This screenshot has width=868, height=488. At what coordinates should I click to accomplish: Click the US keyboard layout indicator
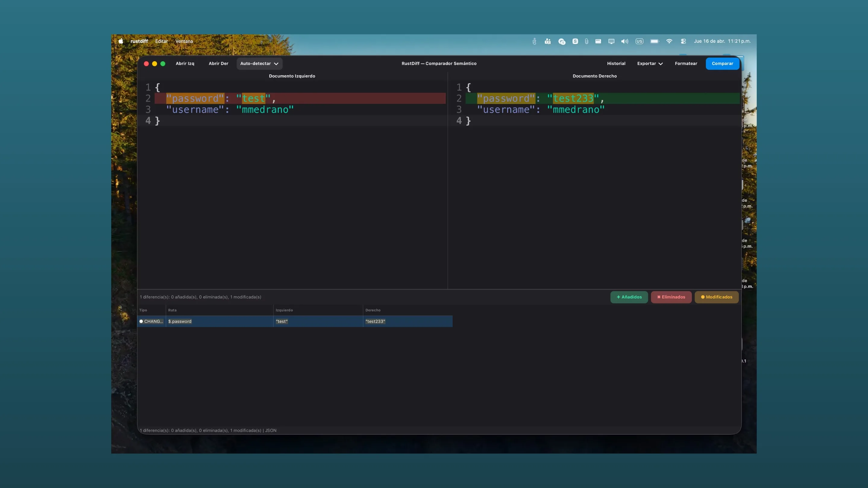(x=640, y=41)
